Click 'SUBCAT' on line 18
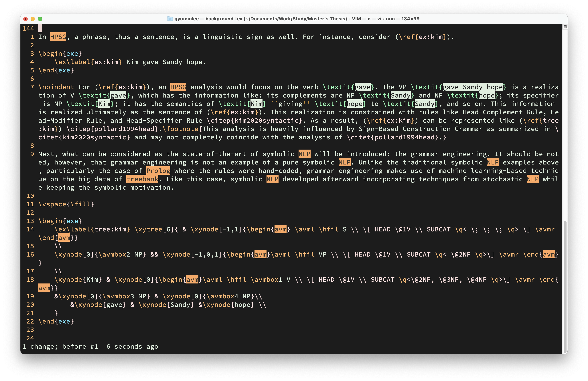The height and width of the screenshot is (381, 588). point(382,280)
